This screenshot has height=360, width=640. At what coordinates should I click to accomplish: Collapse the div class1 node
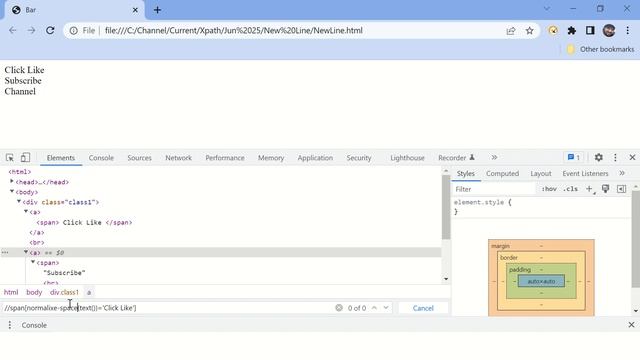[19, 202]
